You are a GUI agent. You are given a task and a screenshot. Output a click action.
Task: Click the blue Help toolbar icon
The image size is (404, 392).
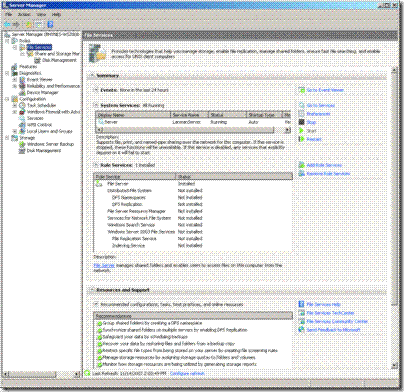(50, 24)
